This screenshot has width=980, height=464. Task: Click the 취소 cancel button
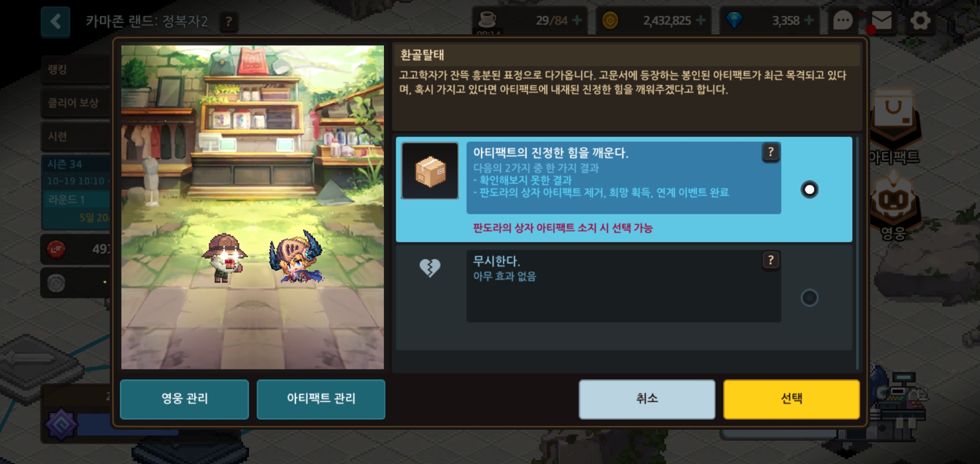pos(647,399)
